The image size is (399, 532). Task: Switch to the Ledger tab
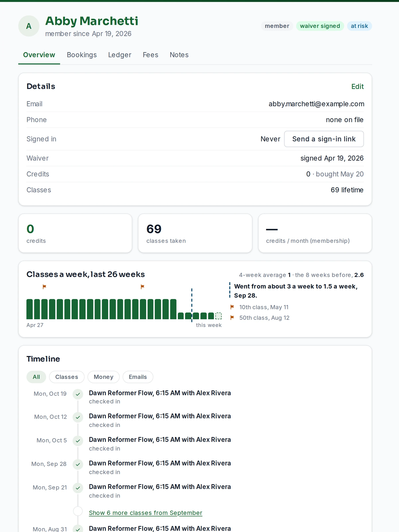tap(120, 55)
